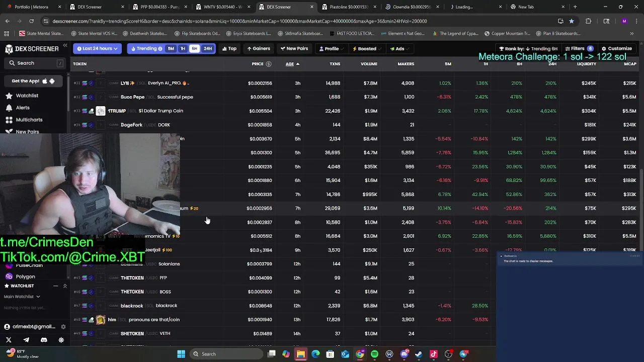Viewport: 644px width, 362px height.
Task: Open the Chrome profile avatar M
Action: point(624,21)
